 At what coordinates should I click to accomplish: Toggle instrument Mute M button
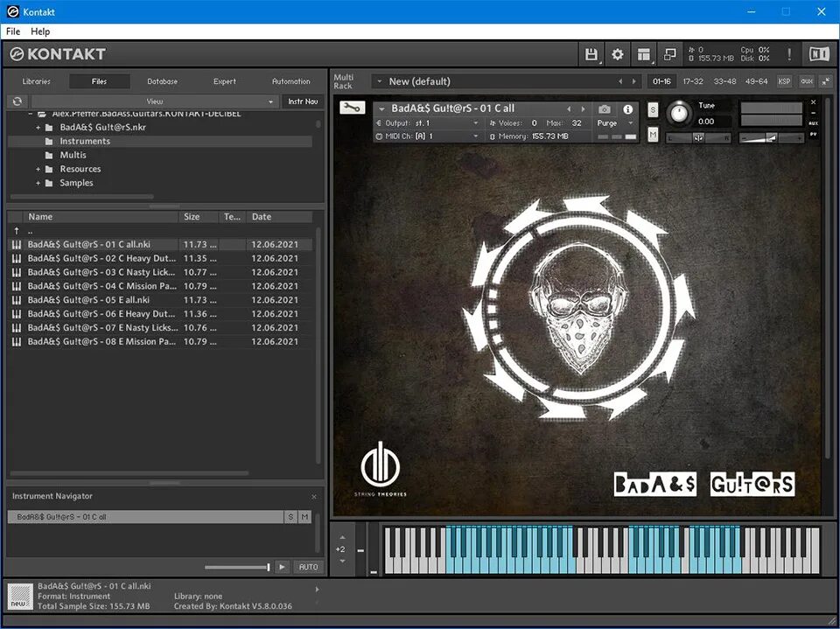coord(653,135)
